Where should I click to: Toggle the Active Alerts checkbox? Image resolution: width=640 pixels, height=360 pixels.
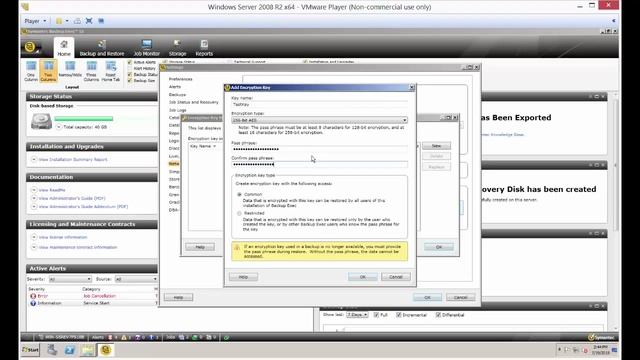(x=130, y=62)
